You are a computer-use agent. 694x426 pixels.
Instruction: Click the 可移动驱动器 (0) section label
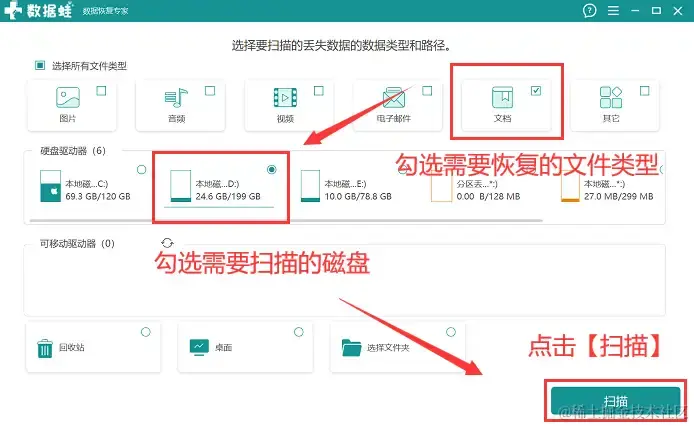tap(77, 244)
